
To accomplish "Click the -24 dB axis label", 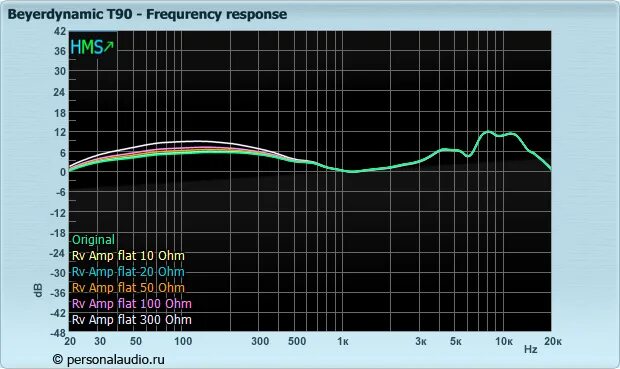I will 58,253.
